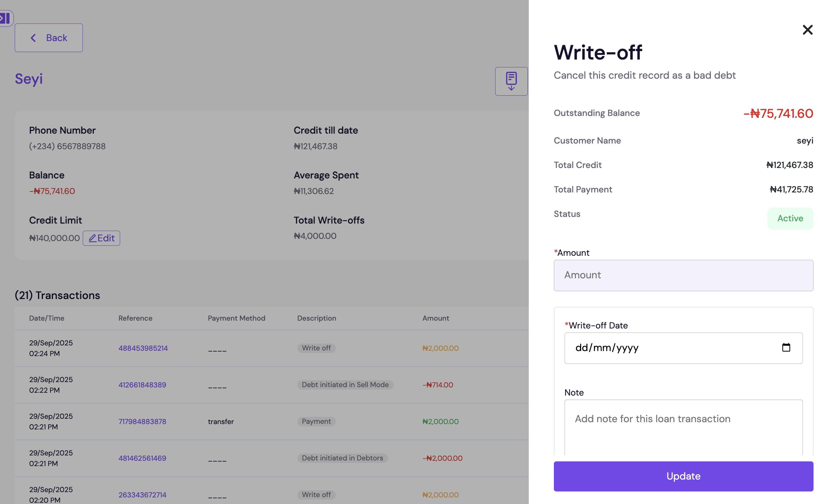Click the Debt initiated in Sell Mode tag

(x=345, y=385)
